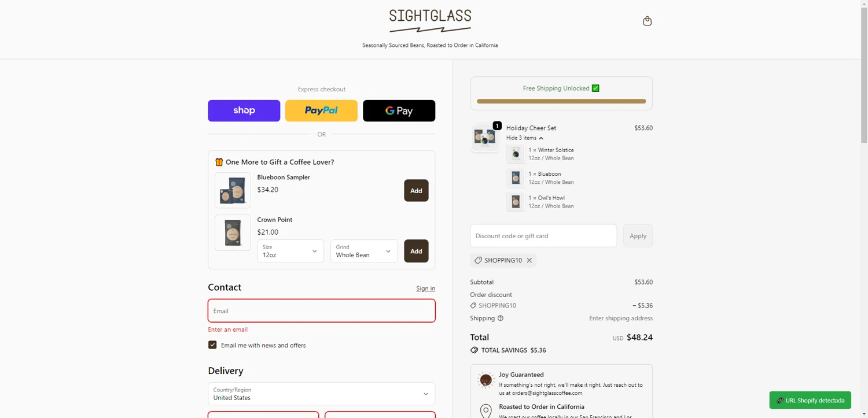Click the Apply discount button

638,236
